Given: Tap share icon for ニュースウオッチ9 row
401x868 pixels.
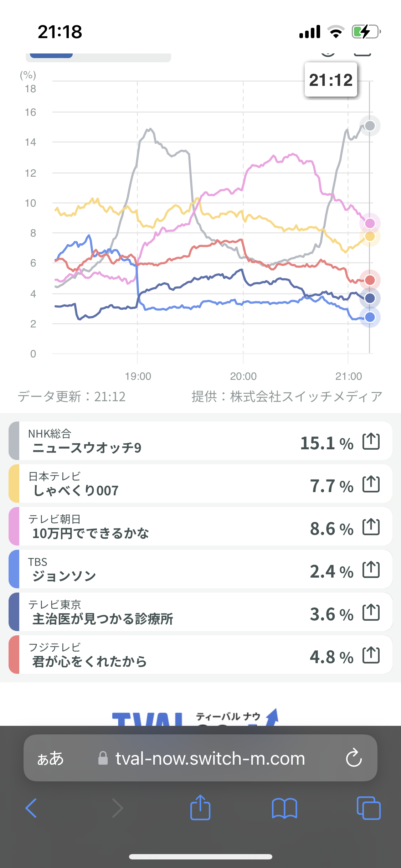Looking at the screenshot, I should (x=371, y=441).
